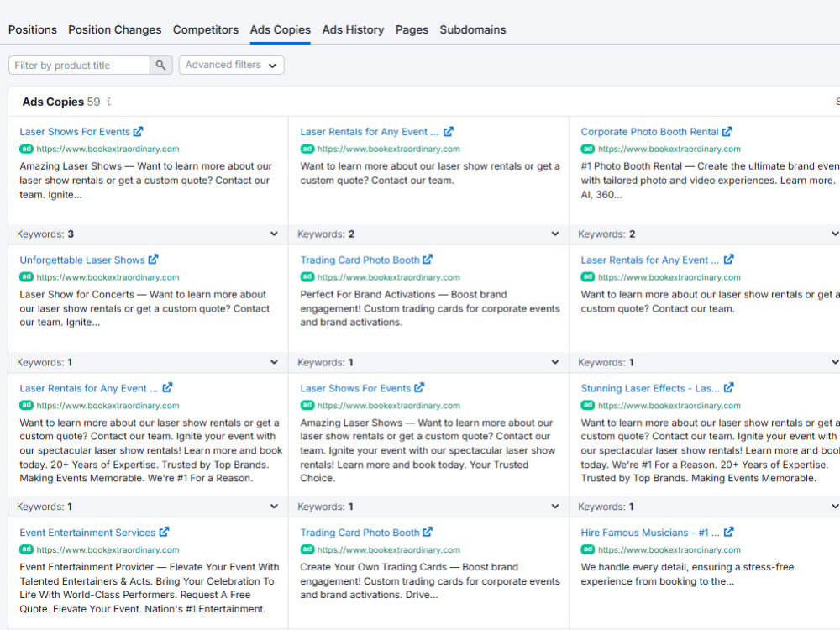The height and width of the screenshot is (630, 840).
Task: Switch to Subdomains tab
Action: (x=472, y=29)
